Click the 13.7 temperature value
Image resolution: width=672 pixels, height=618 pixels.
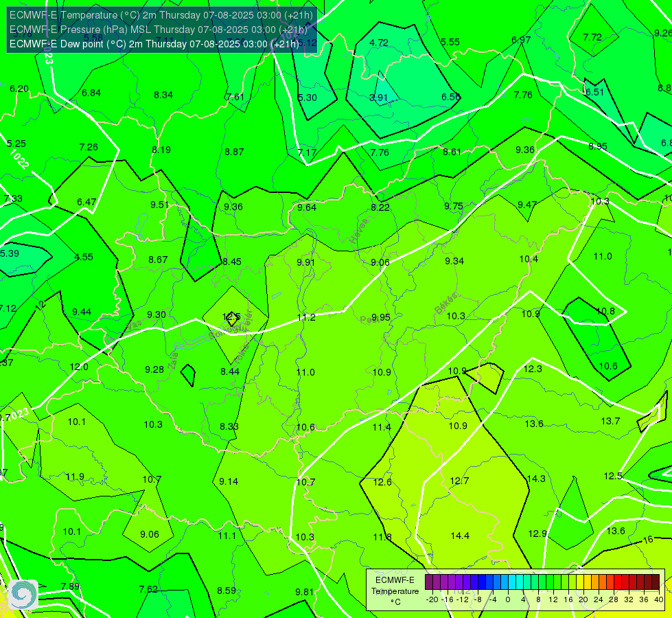point(610,421)
